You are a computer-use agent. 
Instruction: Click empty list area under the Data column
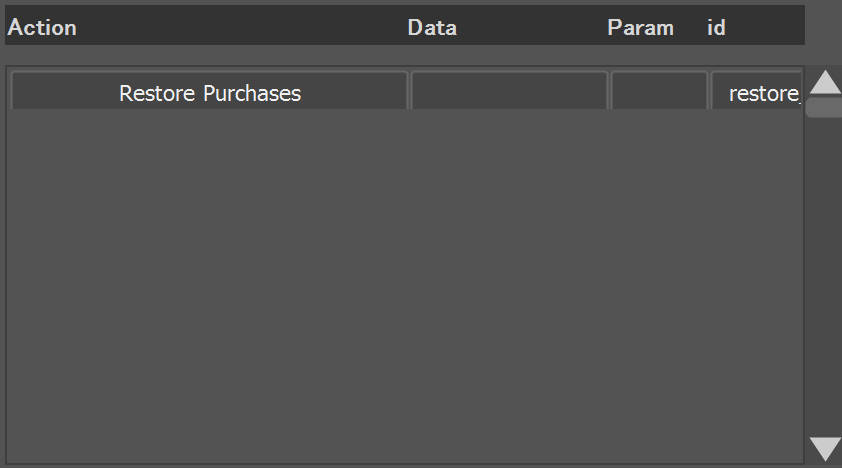click(x=509, y=284)
